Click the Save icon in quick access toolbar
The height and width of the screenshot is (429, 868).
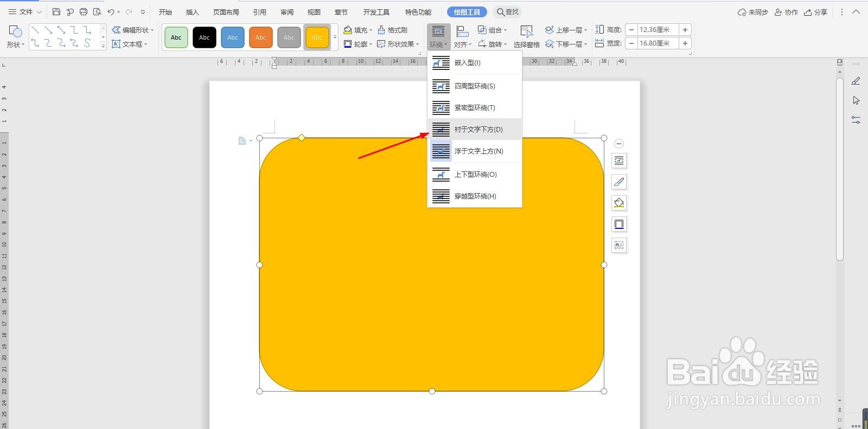(x=56, y=12)
